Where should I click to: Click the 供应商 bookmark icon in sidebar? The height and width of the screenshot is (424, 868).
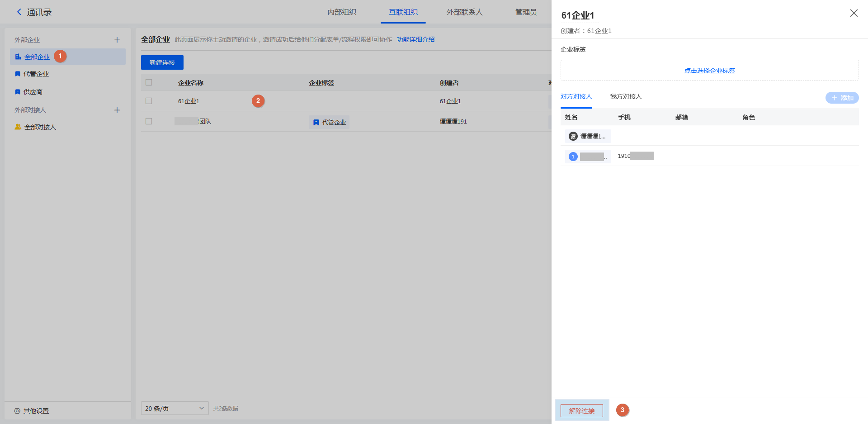[18, 92]
